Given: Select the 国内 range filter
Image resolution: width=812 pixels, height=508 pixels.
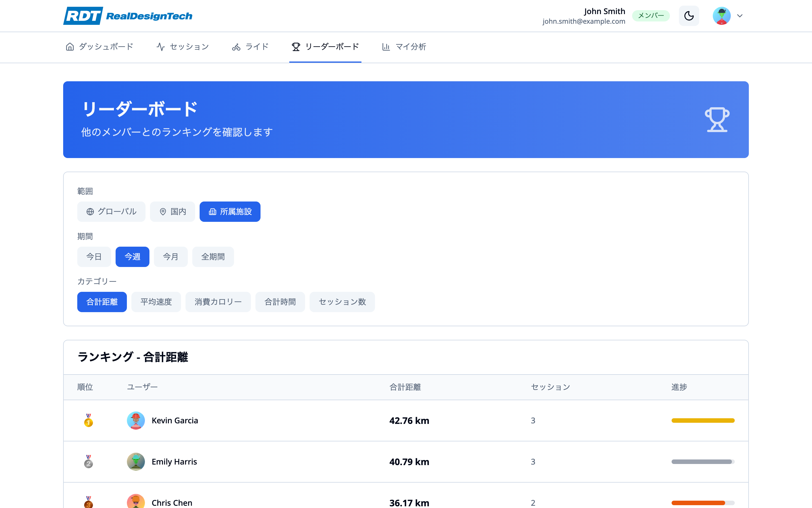Looking at the screenshot, I should (173, 212).
